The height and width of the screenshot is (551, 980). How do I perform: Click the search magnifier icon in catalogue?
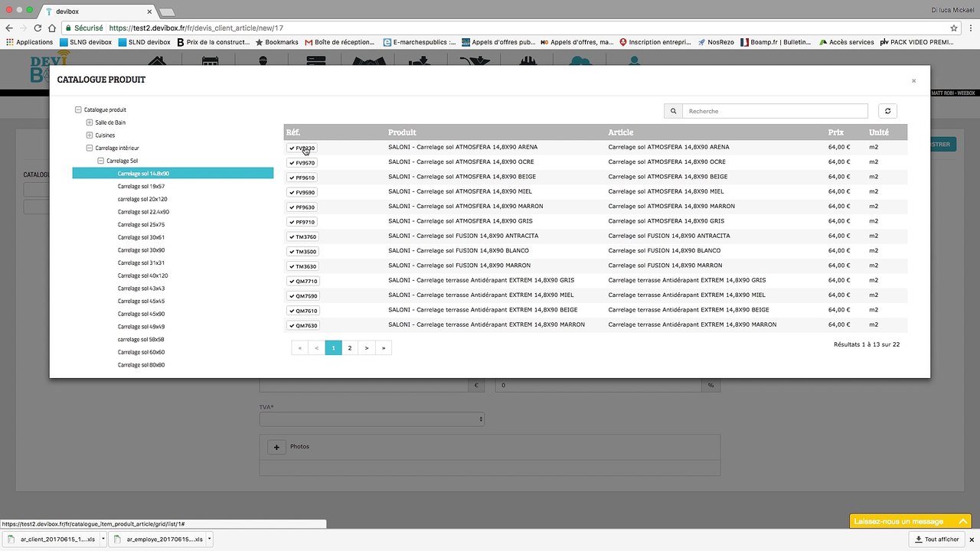tap(673, 111)
